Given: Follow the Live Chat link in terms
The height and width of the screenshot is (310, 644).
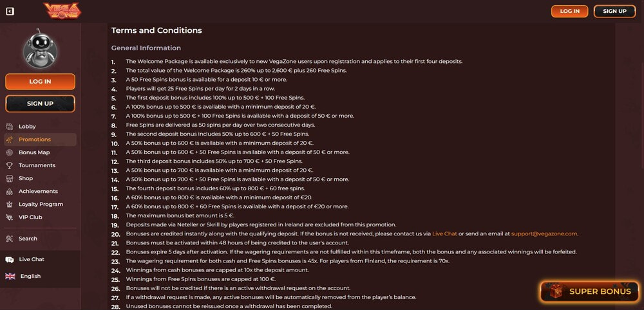Looking at the screenshot, I should coord(444,233).
